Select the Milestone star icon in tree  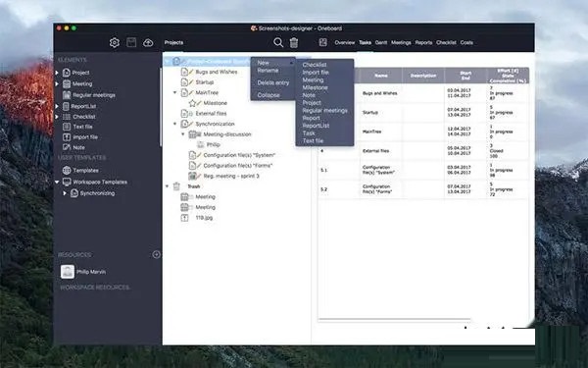(x=192, y=103)
